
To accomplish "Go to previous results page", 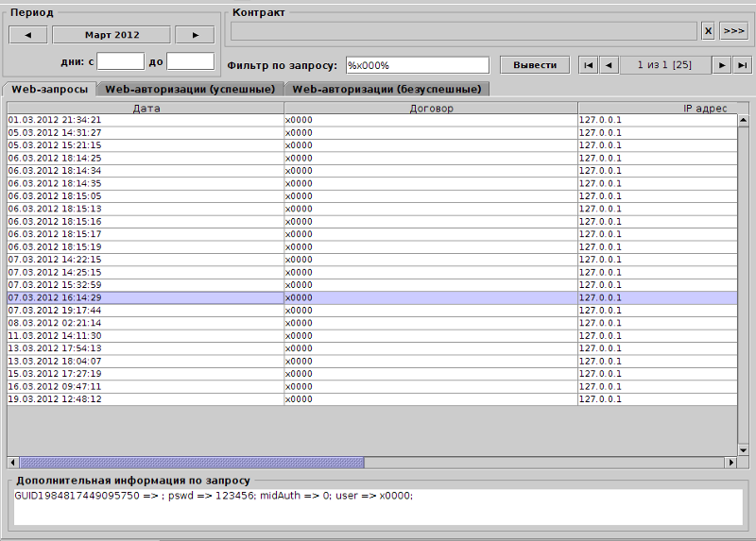I will [610, 65].
